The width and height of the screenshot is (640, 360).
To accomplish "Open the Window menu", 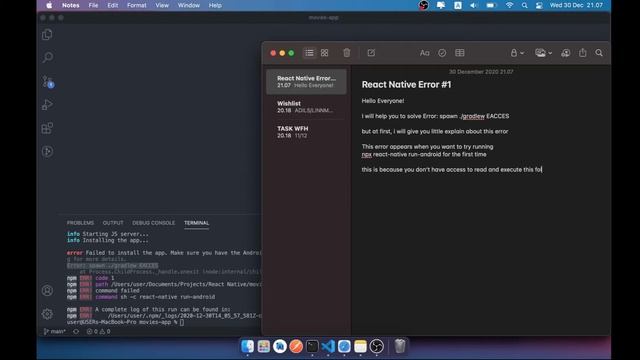I will (x=189, y=5).
